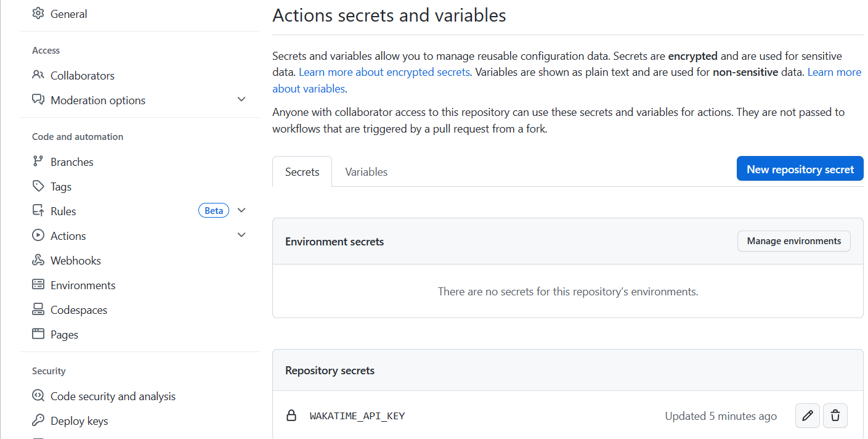
Task: Click the Branches icon in sidebar
Action: [38, 162]
